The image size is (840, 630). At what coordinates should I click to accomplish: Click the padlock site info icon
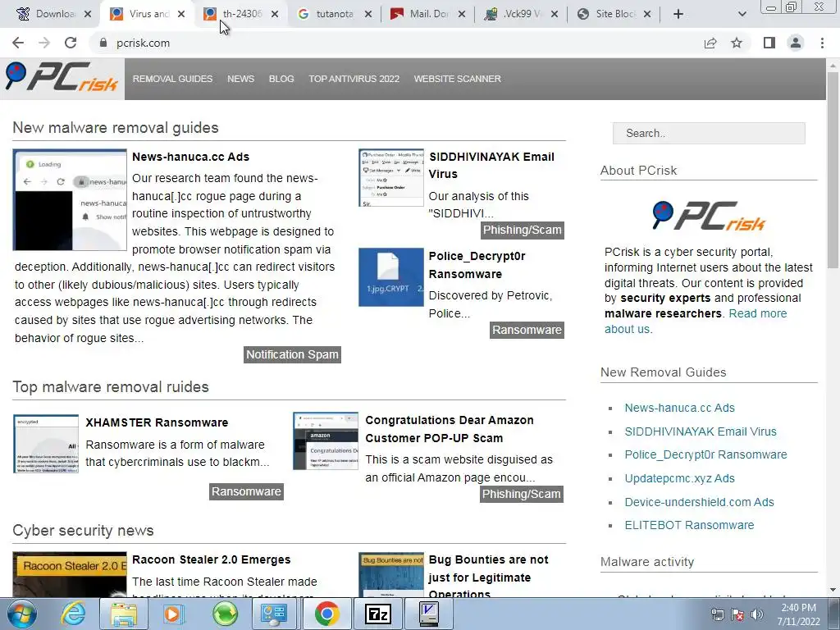[103, 43]
